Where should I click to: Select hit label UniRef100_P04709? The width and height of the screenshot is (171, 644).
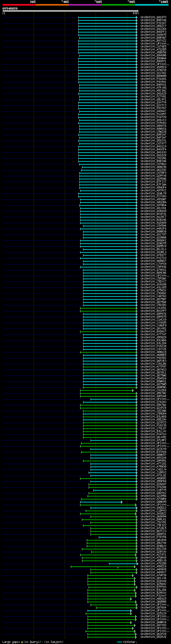[x=153, y=117]
